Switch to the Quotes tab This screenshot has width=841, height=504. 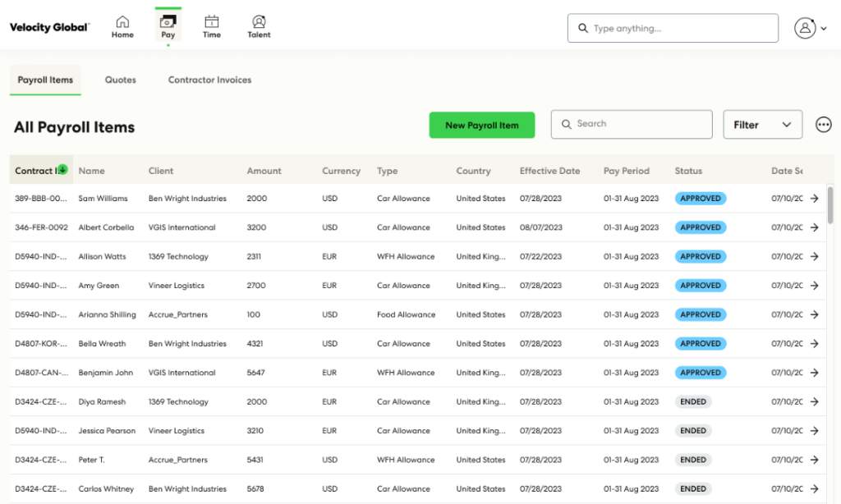pos(120,80)
